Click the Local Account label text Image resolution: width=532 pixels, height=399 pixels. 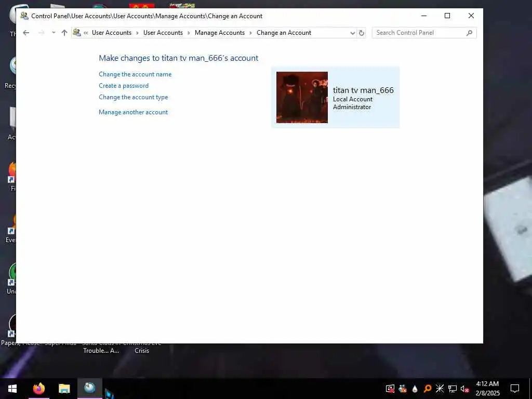point(353,99)
